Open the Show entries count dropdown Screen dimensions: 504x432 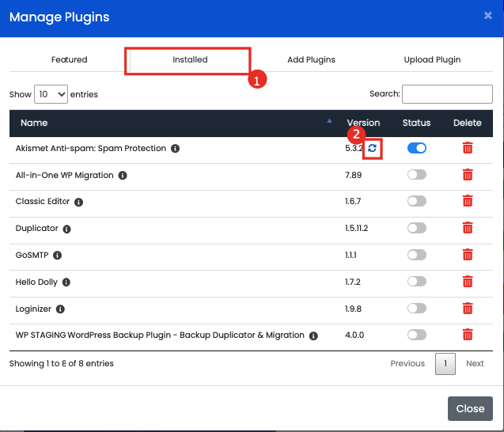coord(51,94)
